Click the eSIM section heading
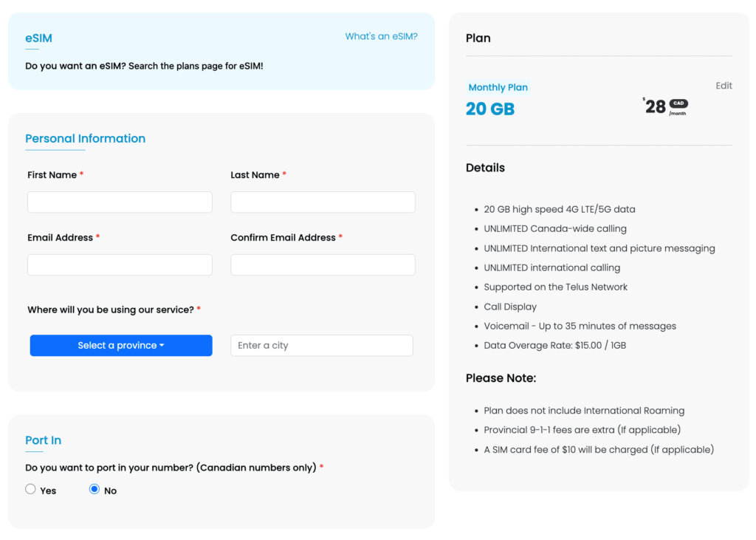 pyautogui.click(x=38, y=38)
